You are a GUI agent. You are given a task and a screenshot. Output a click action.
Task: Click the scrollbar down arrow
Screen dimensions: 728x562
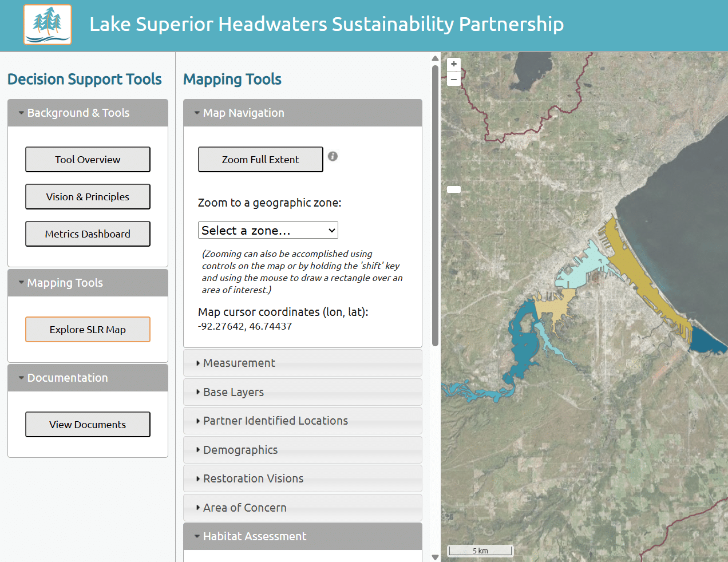(435, 557)
